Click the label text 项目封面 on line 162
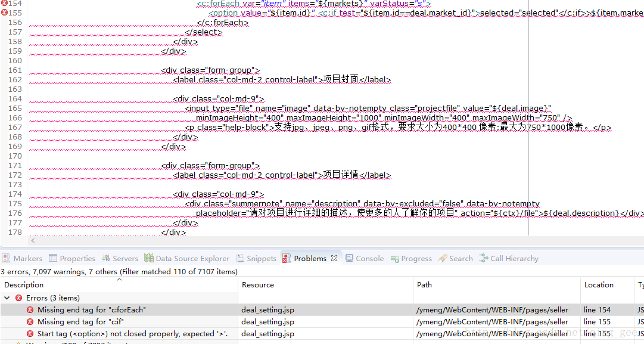 pyautogui.click(x=341, y=79)
